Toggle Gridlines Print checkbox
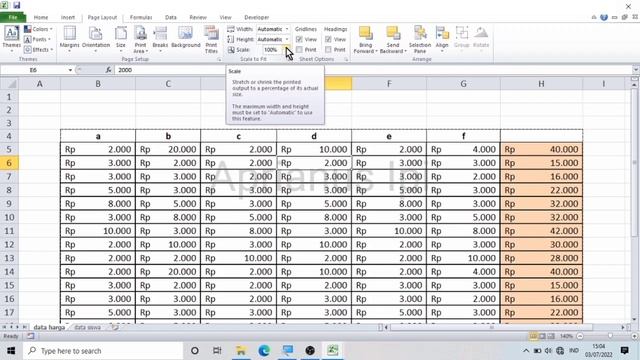The height and width of the screenshot is (360, 640). (299, 49)
